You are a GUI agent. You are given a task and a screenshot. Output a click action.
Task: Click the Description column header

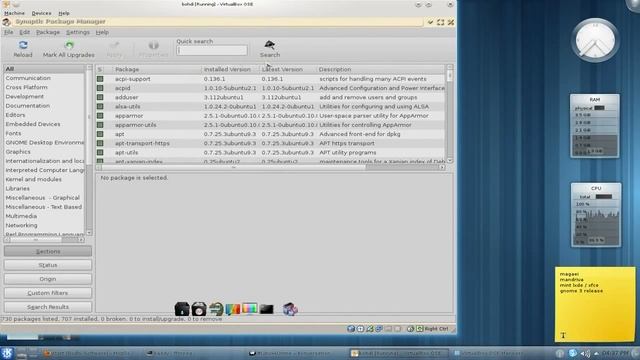(x=381, y=69)
